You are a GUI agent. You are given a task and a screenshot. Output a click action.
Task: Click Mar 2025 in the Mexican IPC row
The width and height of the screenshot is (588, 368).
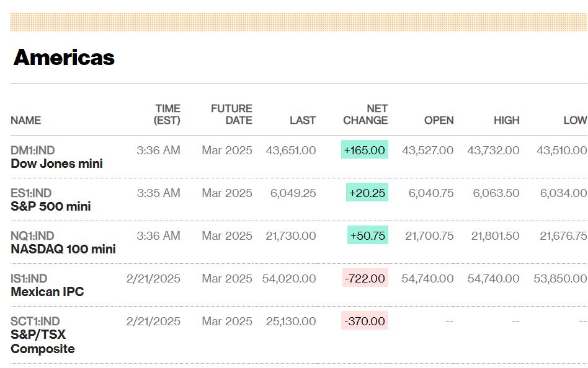pos(227,278)
